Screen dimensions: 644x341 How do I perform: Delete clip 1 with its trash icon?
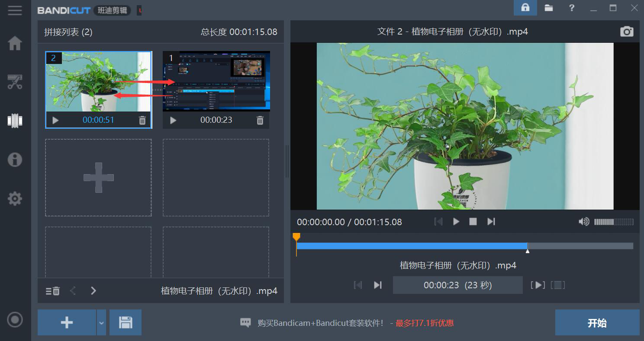(x=260, y=120)
